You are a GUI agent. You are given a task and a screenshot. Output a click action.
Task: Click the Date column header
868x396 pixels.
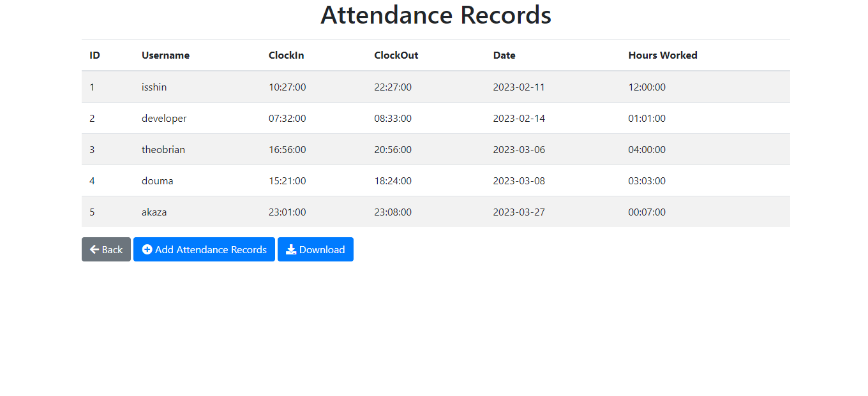504,55
